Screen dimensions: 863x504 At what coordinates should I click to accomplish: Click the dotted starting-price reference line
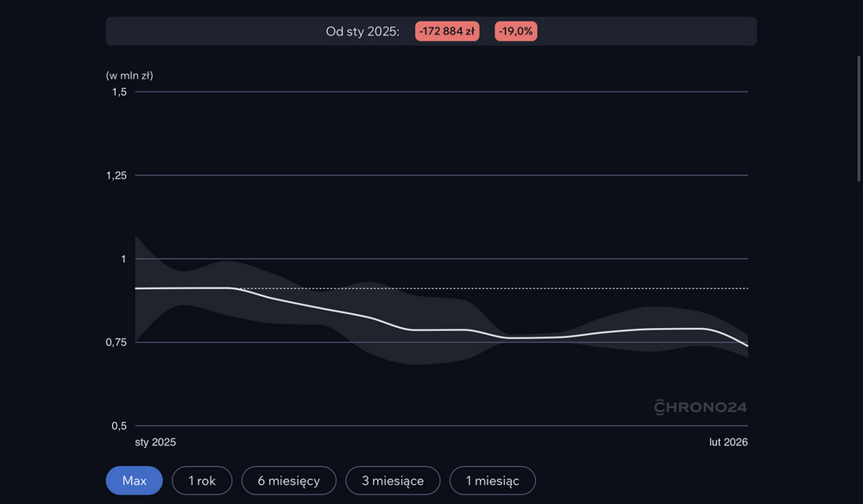561,288
